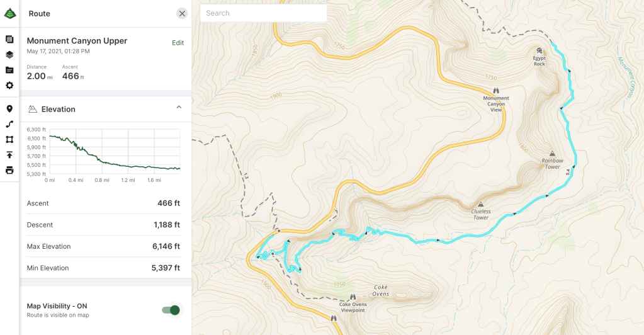
Task: Click the Rainbow Tower peak marker
Action: pos(552,153)
